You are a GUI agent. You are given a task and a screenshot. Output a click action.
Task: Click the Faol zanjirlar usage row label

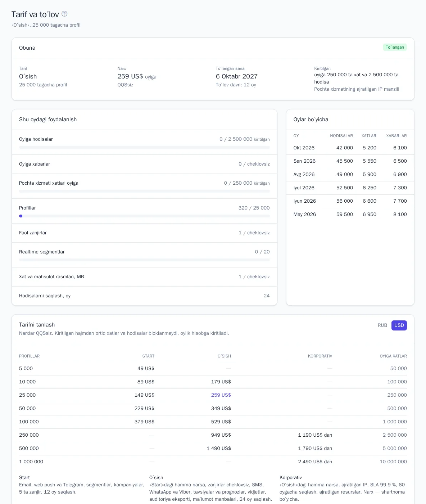[33, 233]
